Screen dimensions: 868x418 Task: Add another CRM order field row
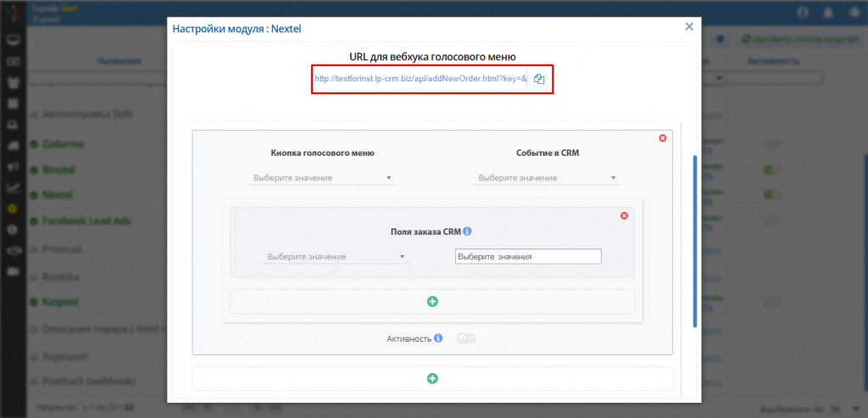tap(432, 301)
